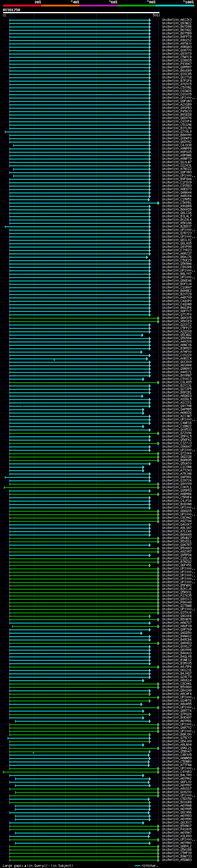Select the UniRef100_A9U2S2 label
The height and width of the screenshot is (868, 197).
pyautogui.click(x=177, y=40)
